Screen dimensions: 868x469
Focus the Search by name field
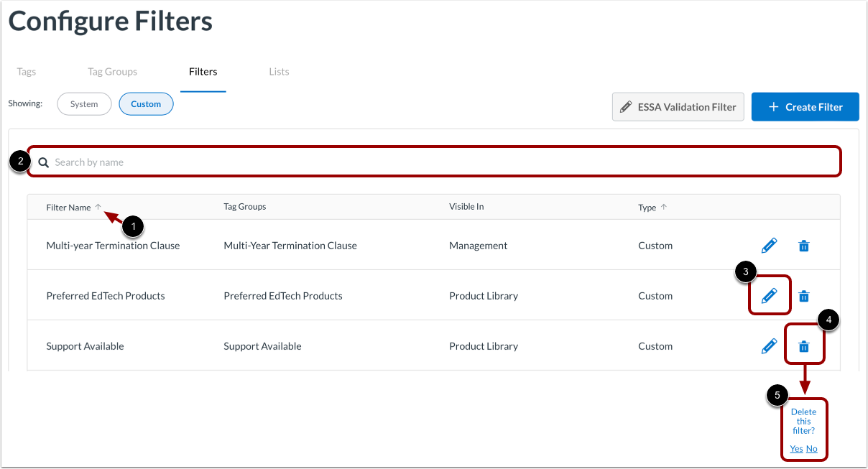[x=431, y=162]
